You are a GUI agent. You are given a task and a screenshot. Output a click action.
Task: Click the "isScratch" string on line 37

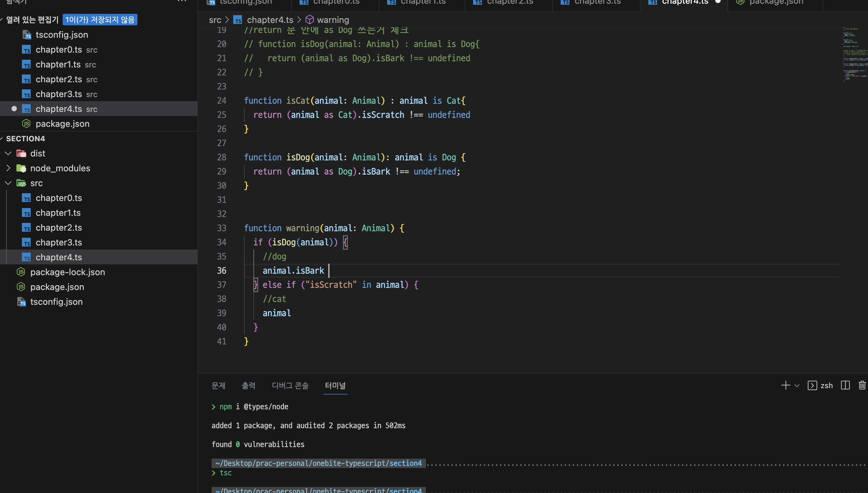click(331, 285)
